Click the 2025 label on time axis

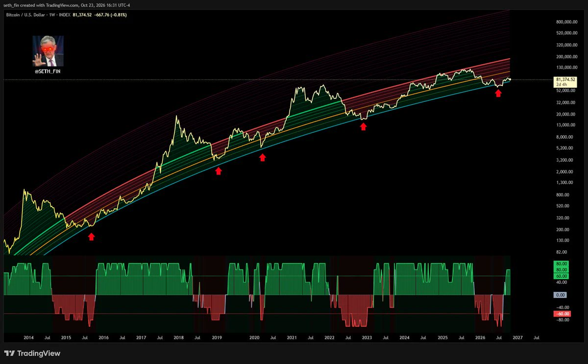coord(442,338)
